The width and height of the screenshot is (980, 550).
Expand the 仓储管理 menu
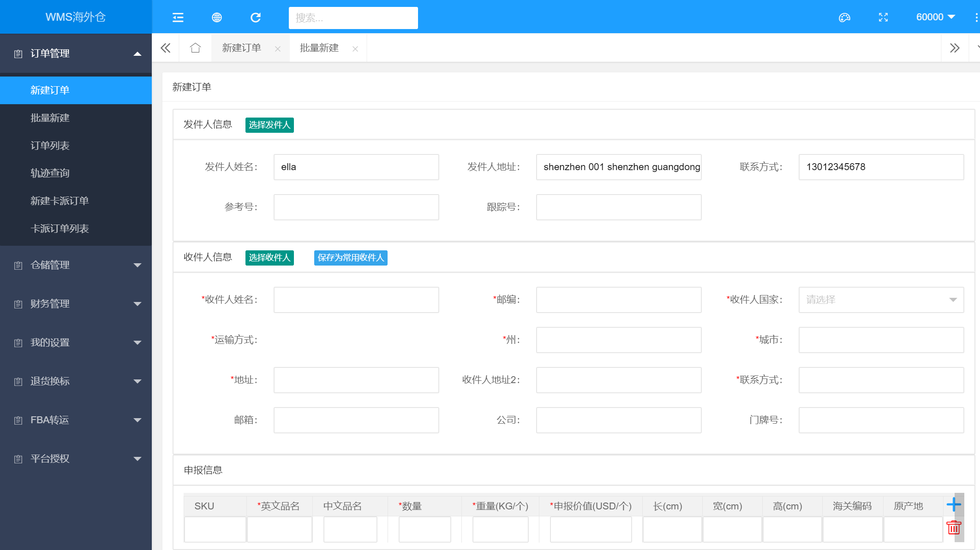(137, 265)
